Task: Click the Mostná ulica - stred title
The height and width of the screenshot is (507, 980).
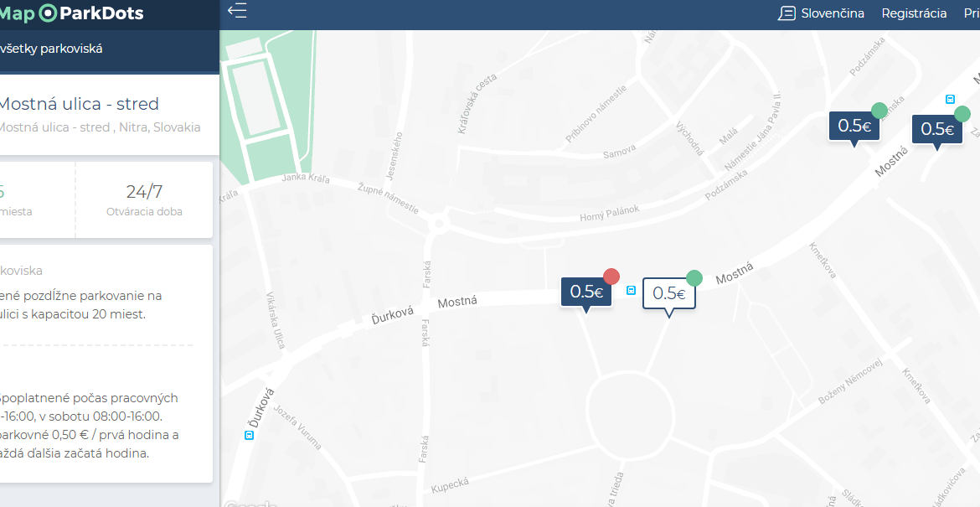Action: [79, 104]
